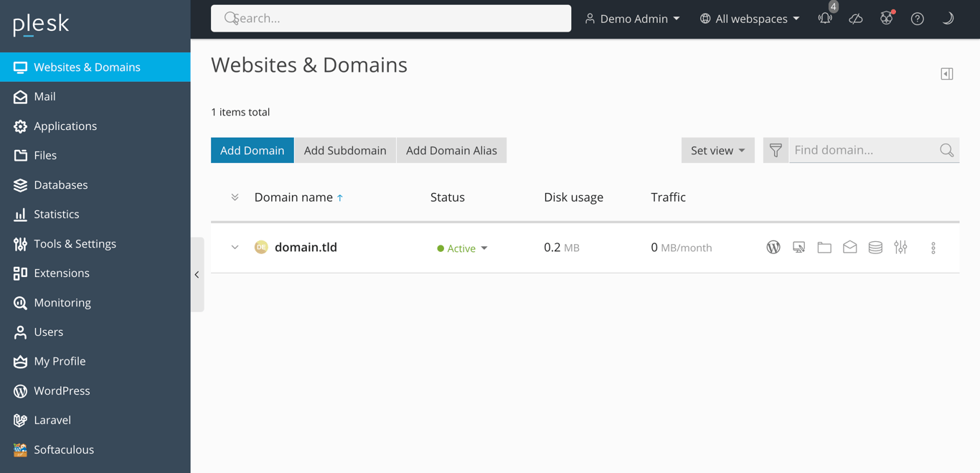Click the Add Domain button
Screen dimensions: 980x473
252,150
